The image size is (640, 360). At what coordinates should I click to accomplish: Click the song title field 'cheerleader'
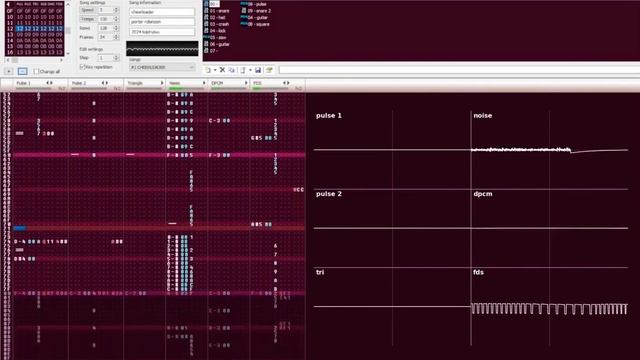[x=162, y=12]
